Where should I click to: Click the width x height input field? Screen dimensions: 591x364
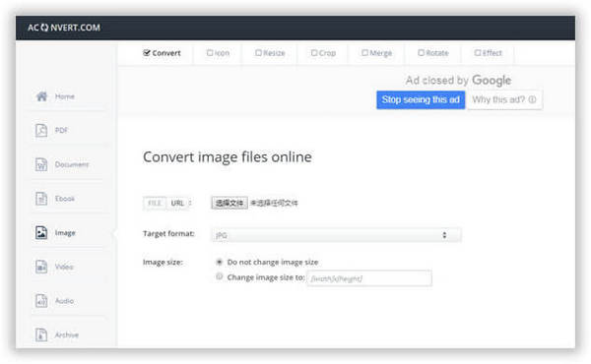tap(369, 278)
